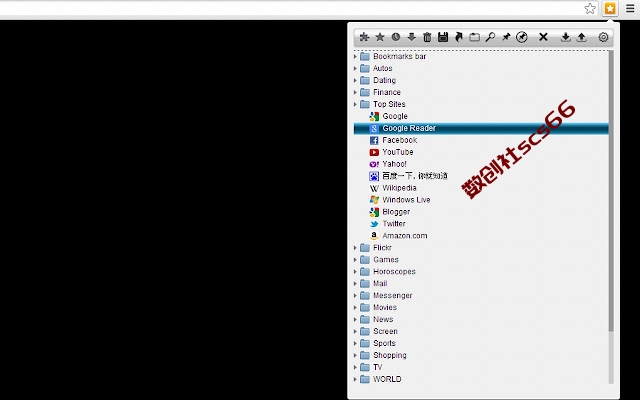640x400 pixels.
Task: Expand the Finance folder arrow
Action: click(355, 92)
